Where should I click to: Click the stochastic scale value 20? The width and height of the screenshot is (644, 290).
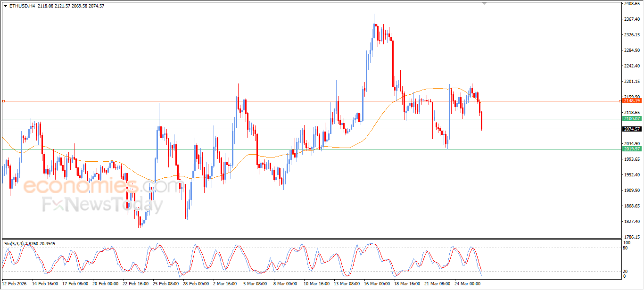(626, 271)
